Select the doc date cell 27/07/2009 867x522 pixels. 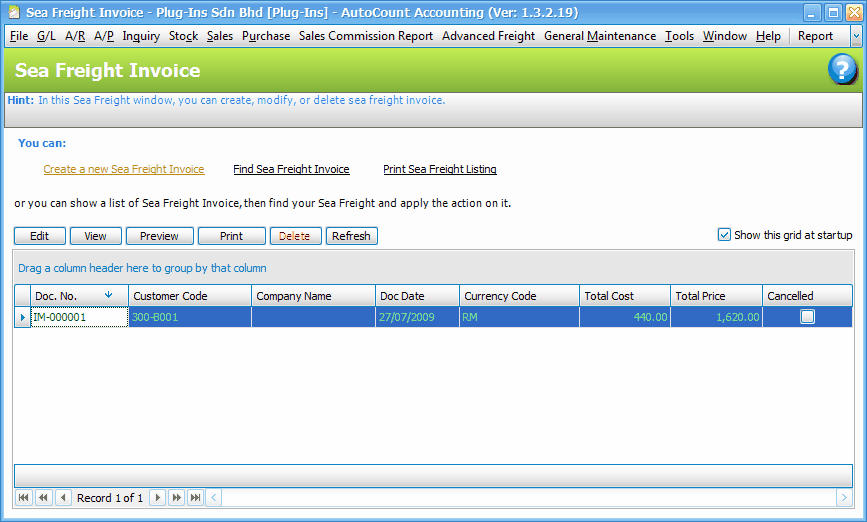point(417,317)
